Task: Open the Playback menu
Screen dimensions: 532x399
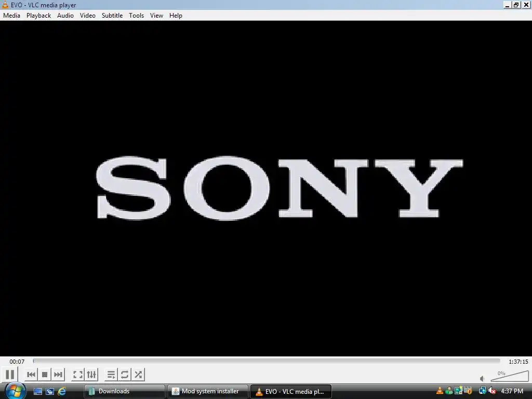Action: click(x=38, y=16)
